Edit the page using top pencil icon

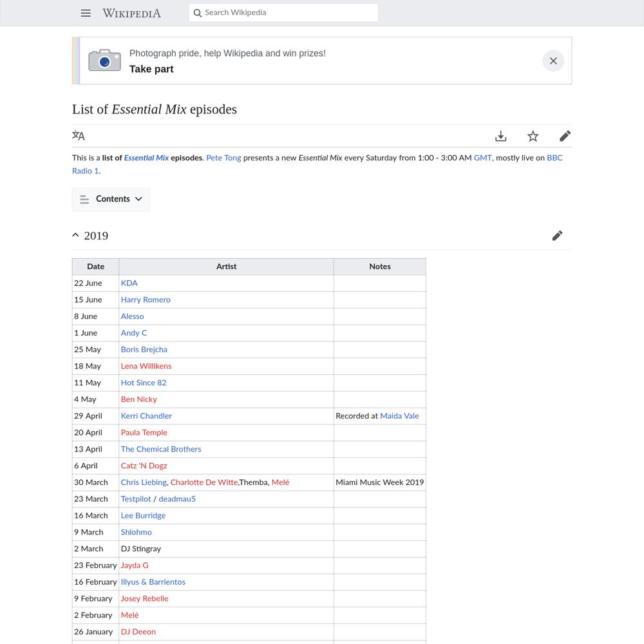click(565, 136)
